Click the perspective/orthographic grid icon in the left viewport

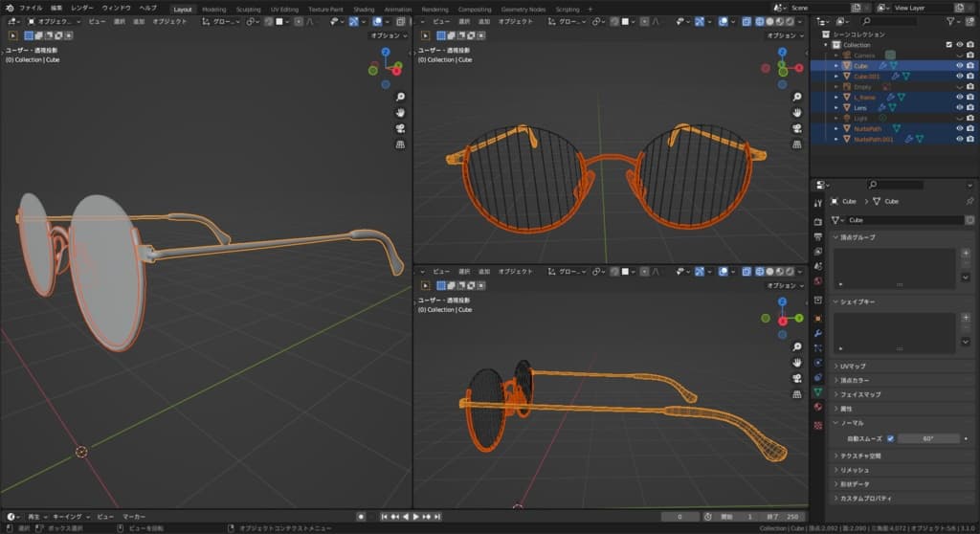pyautogui.click(x=400, y=144)
